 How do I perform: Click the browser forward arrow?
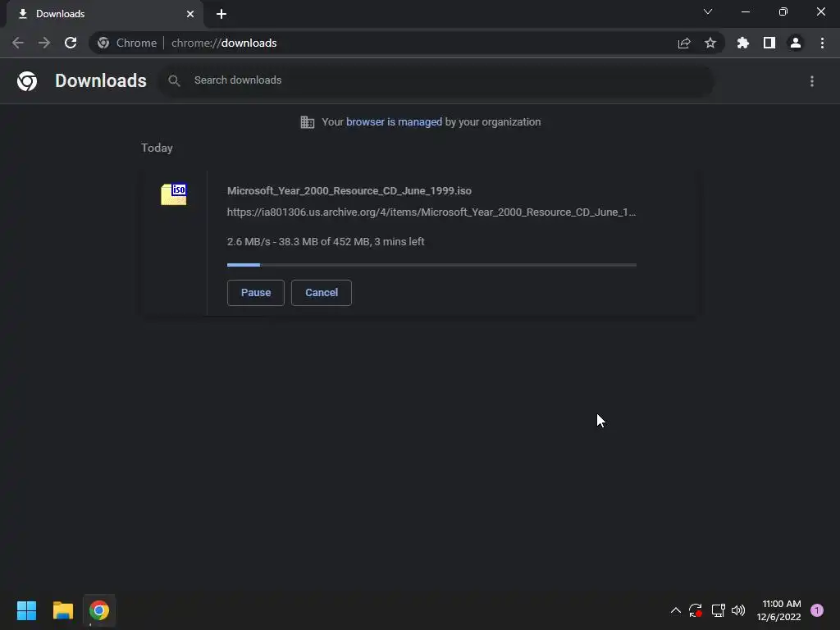click(x=44, y=43)
